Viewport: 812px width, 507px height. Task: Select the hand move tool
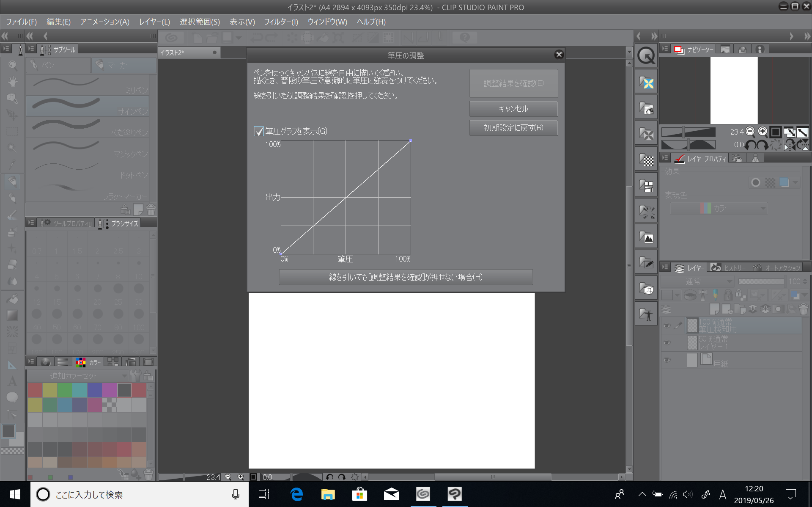(x=12, y=81)
